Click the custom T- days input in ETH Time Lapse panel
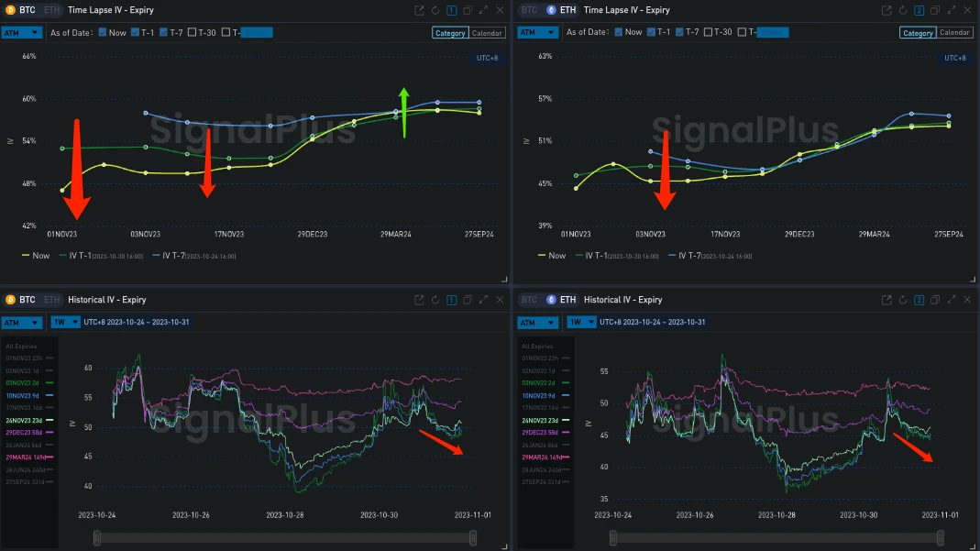Screen dimensions: 980x551 [x=772, y=32]
